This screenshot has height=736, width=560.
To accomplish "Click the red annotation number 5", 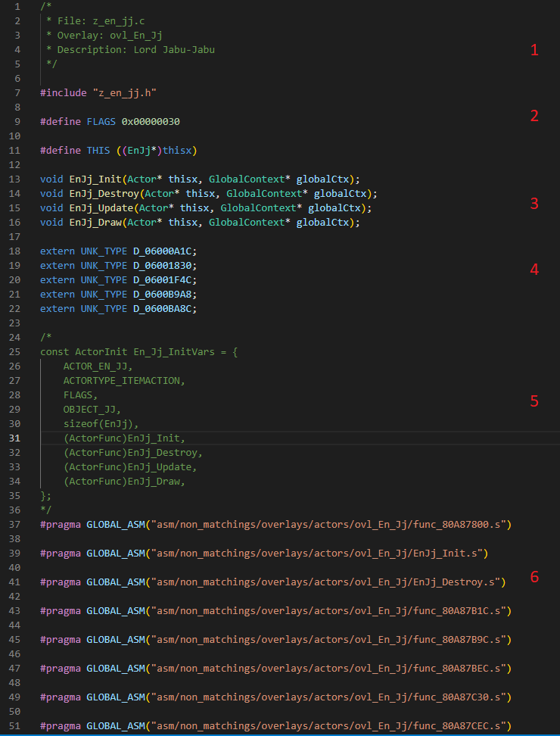I will coord(534,401).
